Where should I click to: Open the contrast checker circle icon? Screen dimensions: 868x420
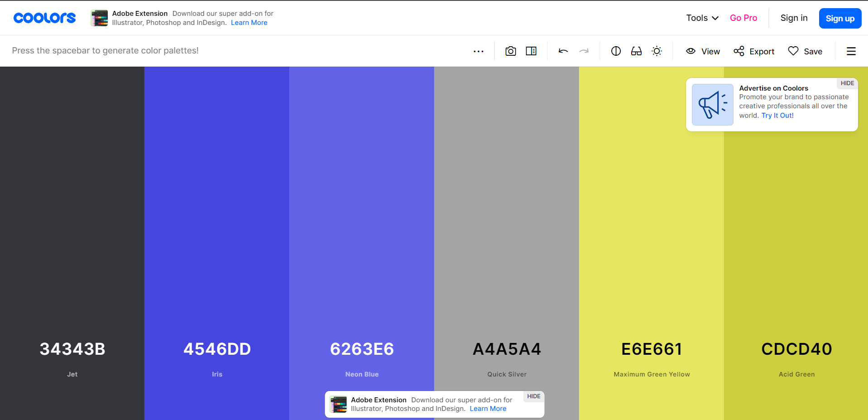pos(616,51)
